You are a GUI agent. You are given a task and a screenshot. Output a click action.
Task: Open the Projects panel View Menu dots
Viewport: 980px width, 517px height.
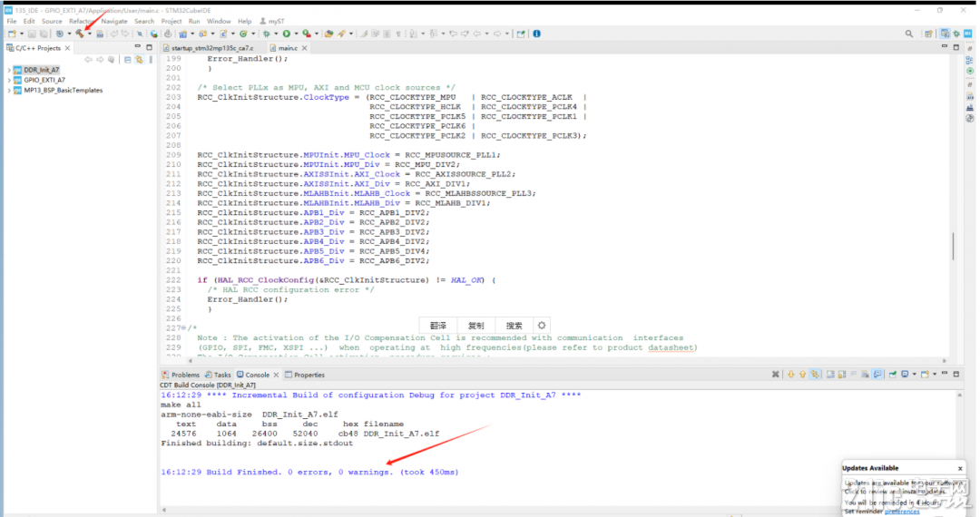pyautogui.click(x=151, y=60)
